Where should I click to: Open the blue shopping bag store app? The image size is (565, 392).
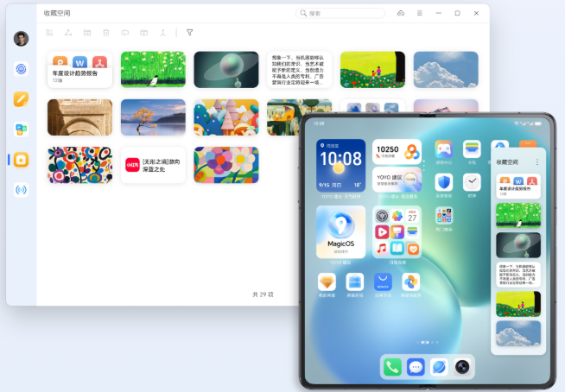[x=355, y=281]
